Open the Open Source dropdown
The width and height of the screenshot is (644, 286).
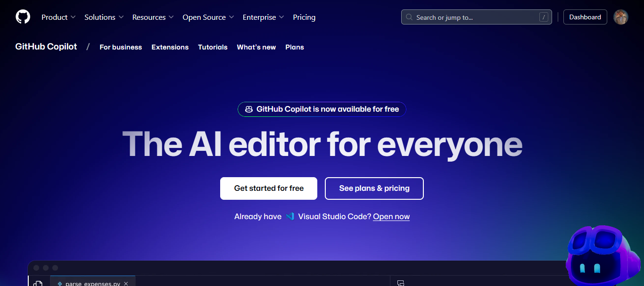[208, 17]
